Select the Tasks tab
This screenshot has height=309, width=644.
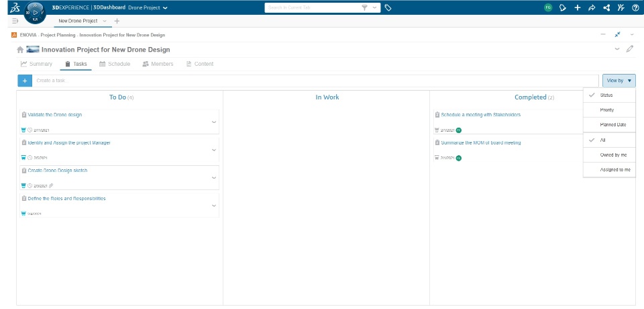76,64
